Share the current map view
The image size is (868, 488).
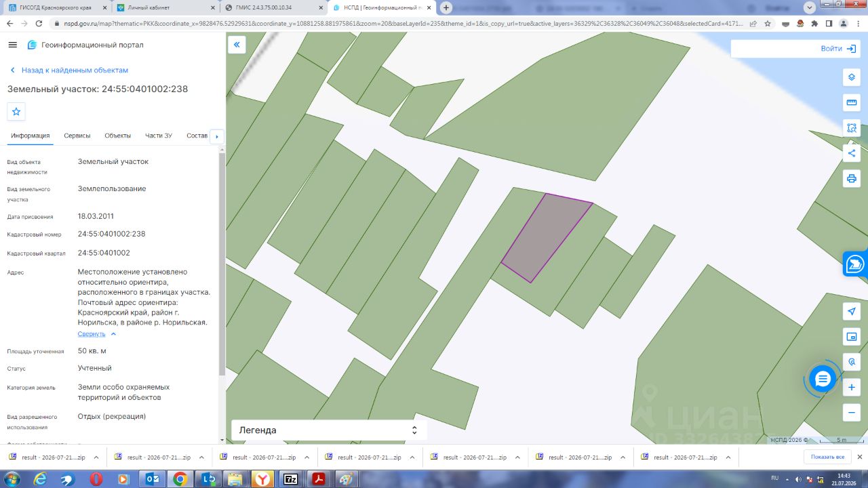(x=852, y=153)
